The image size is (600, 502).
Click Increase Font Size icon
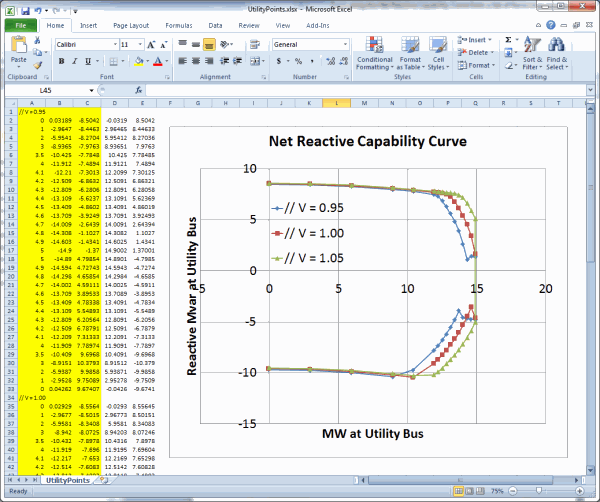coord(151,45)
